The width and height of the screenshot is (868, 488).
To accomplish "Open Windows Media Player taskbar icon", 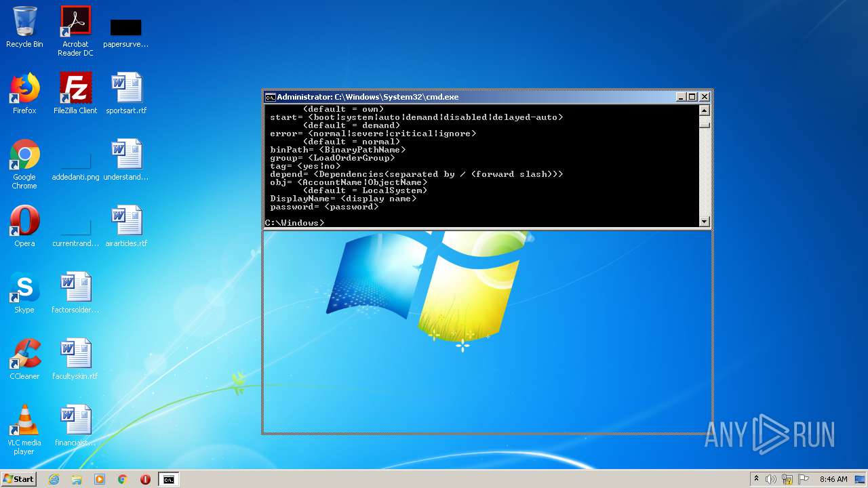I will [100, 479].
